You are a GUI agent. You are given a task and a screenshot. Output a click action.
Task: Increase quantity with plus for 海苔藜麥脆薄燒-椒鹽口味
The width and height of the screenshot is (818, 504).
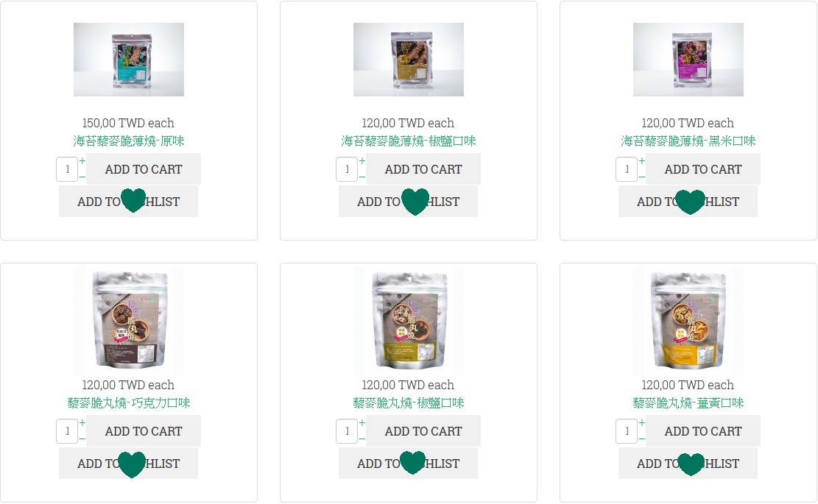(x=362, y=161)
